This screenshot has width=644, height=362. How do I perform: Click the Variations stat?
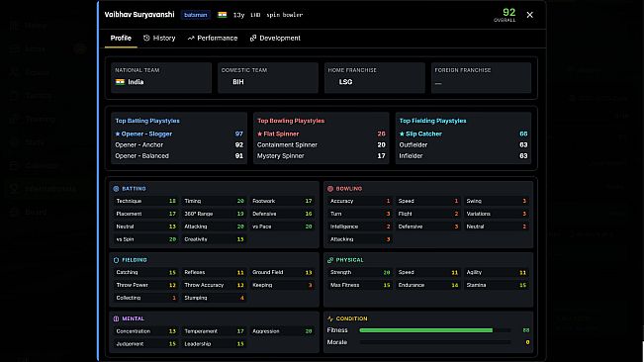497,214
